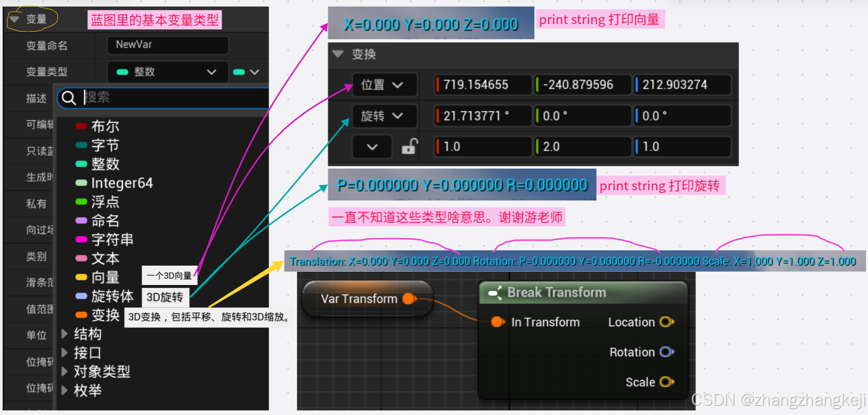
Task: Collapse the 变换 transform section
Action: (x=338, y=54)
